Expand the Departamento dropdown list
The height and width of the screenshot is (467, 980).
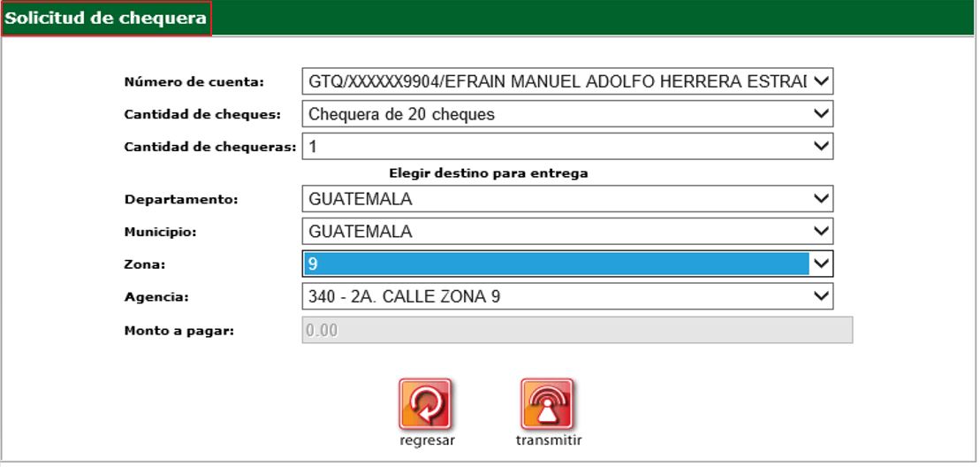click(566, 199)
